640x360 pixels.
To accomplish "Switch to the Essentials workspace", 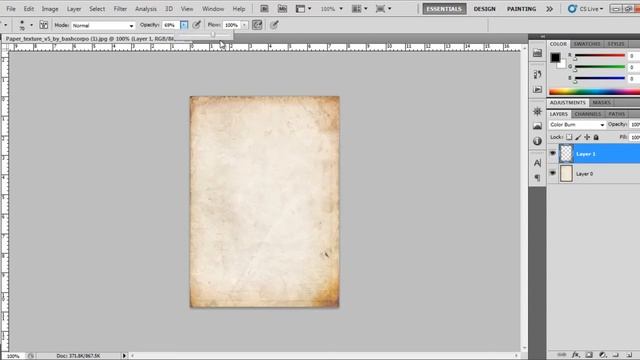I will [x=444, y=9].
